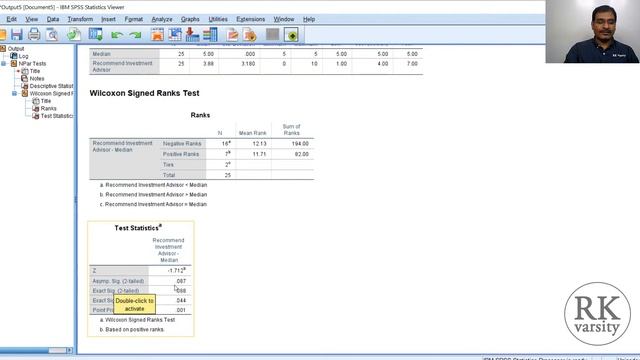Open the Transform menu

[x=80, y=19]
